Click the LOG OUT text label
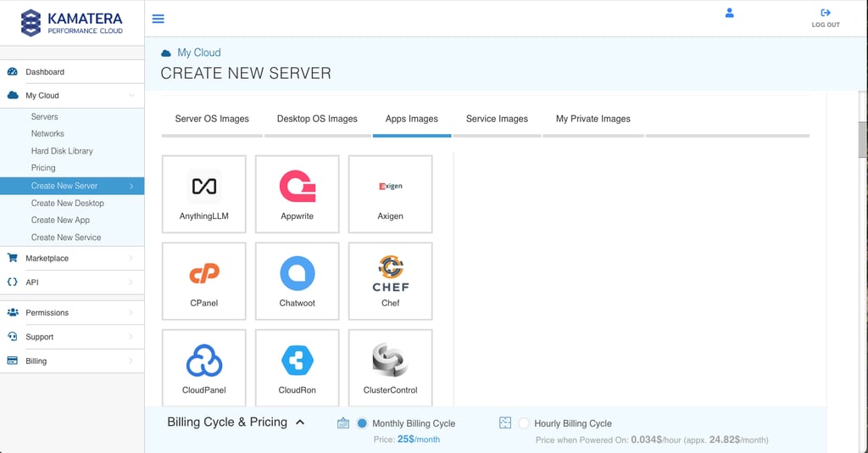The height and width of the screenshot is (453, 868). click(826, 25)
